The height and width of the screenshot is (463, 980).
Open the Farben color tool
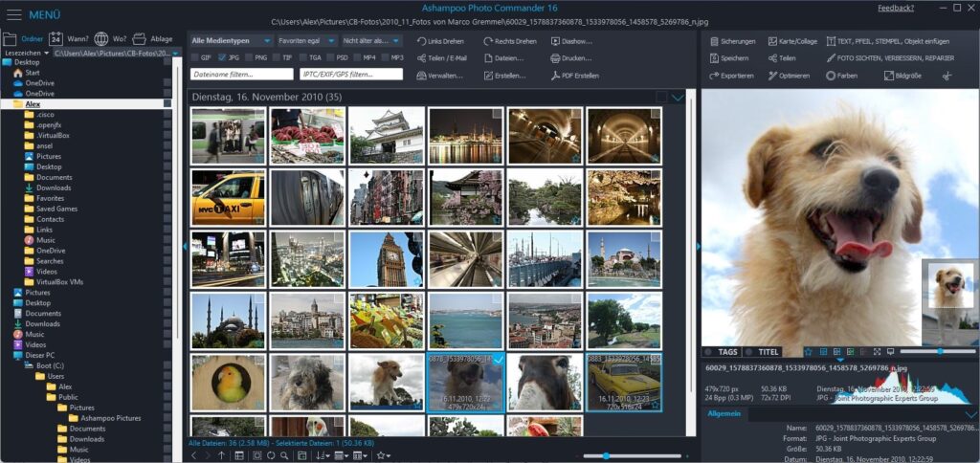(839, 76)
